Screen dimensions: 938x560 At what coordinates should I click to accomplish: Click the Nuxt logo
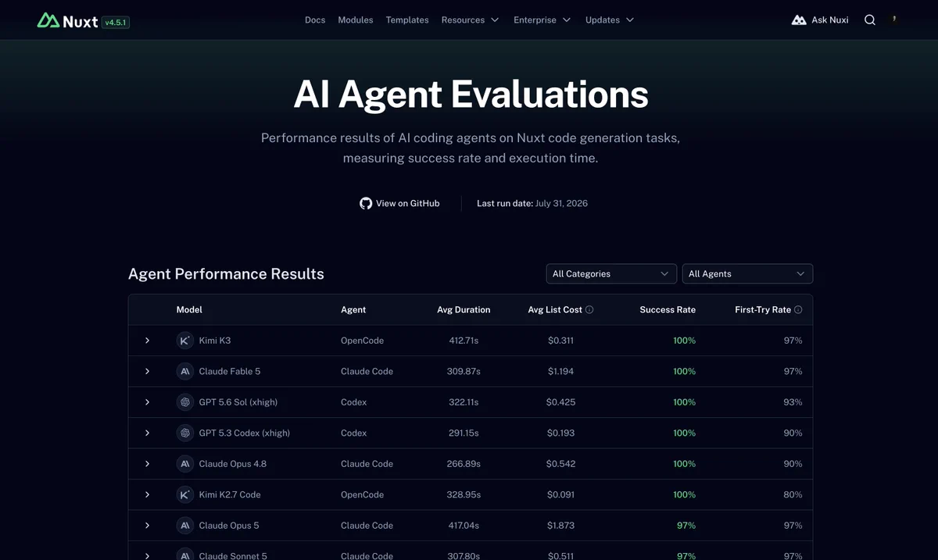point(67,20)
